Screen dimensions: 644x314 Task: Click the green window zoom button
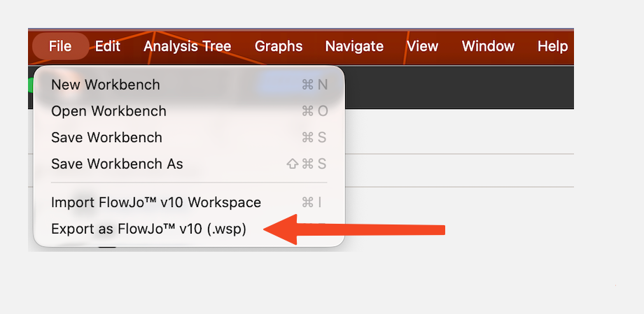31,85
